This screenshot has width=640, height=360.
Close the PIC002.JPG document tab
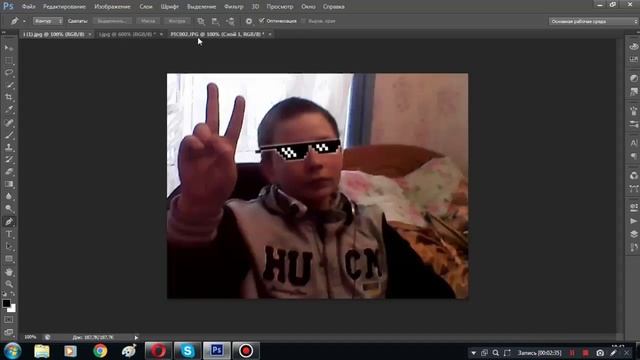[x=270, y=34]
